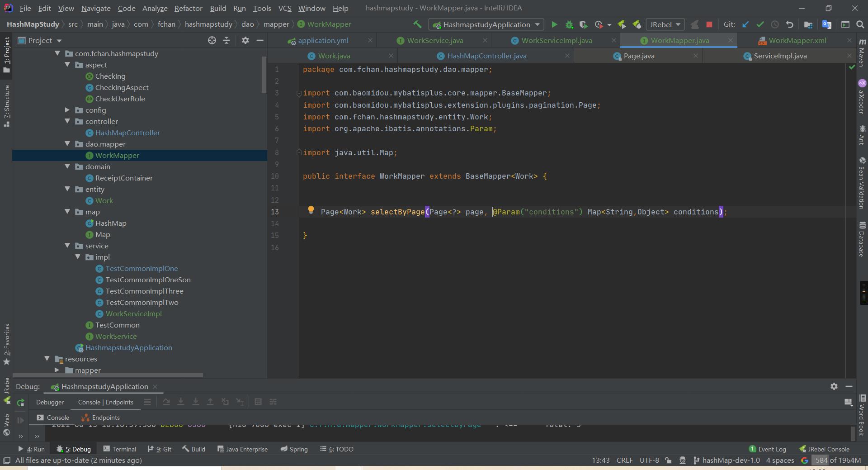The width and height of the screenshot is (868, 470).
Task: Open the 6: TODO tool window
Action: 337,449
